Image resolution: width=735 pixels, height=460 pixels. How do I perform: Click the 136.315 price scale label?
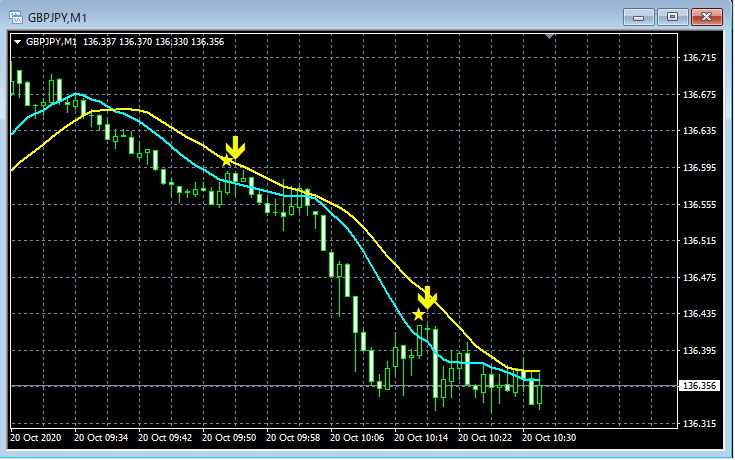tap(699, 423)
